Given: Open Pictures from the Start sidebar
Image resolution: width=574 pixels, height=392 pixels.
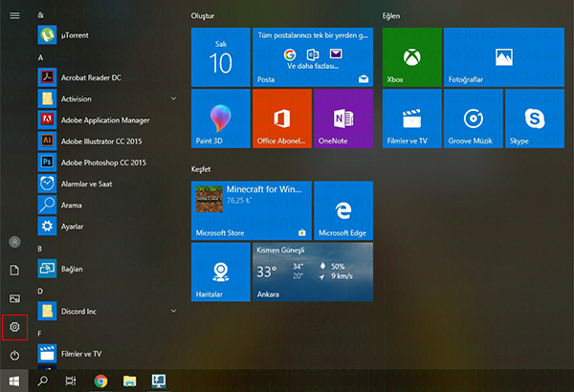Looking at the screenshot, I should click(x=14, y=298).
